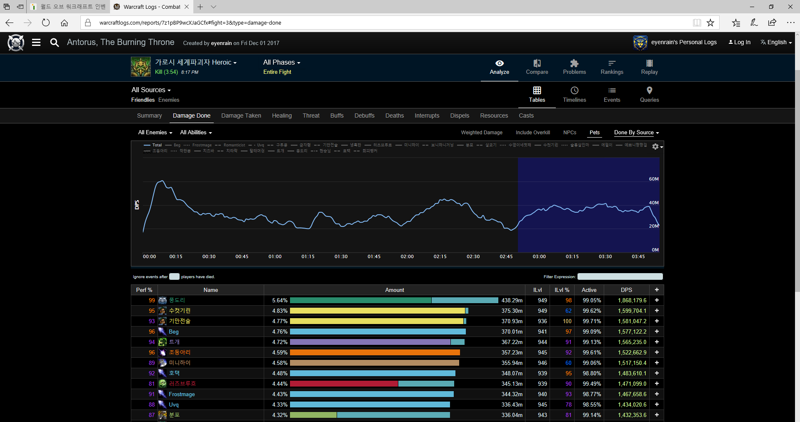Click the class icon beside Frostmage
Viewport: 800px width, 422px height.
[x=162, y=394]
